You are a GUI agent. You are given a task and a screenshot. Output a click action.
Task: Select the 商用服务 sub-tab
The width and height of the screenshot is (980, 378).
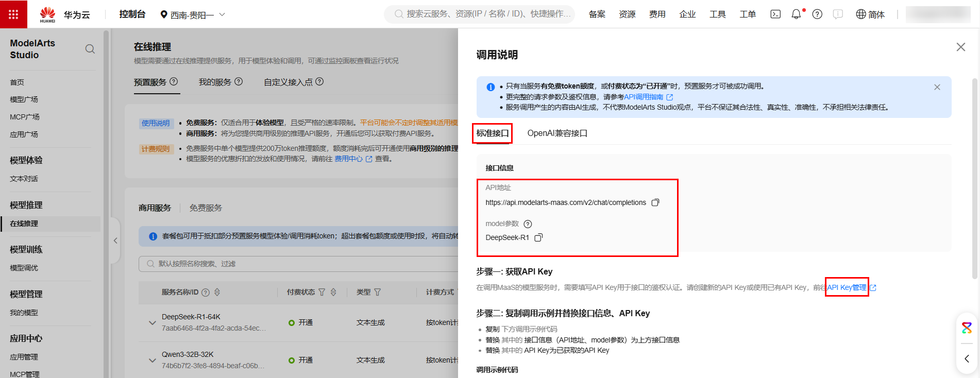155,208
